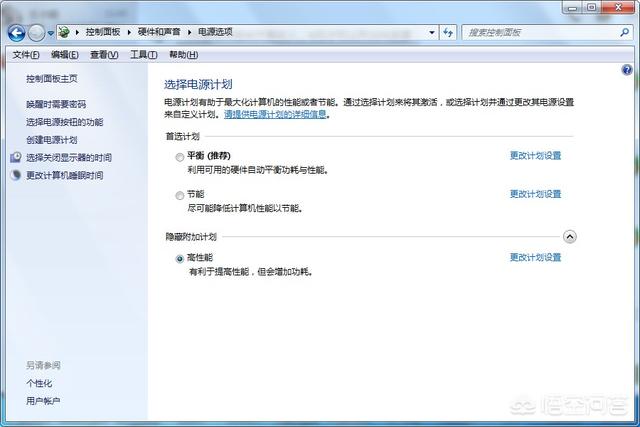Open 选择电源按钮的功能 link

(65, 122)
